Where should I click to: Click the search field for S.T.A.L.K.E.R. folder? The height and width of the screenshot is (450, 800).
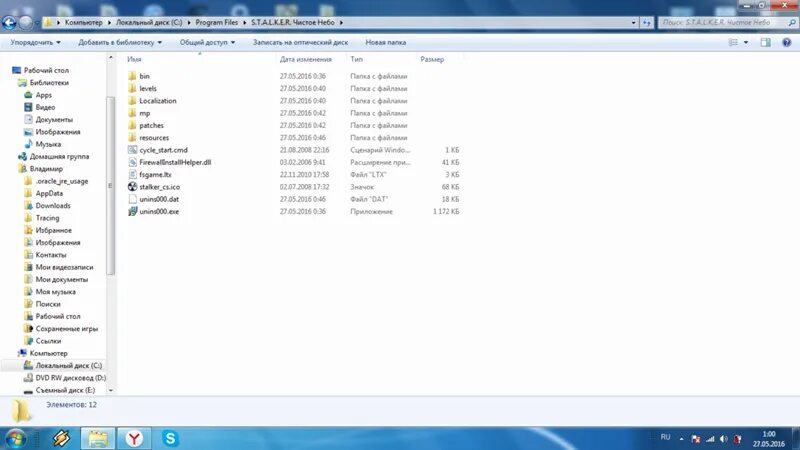click(x=722, y=22)
